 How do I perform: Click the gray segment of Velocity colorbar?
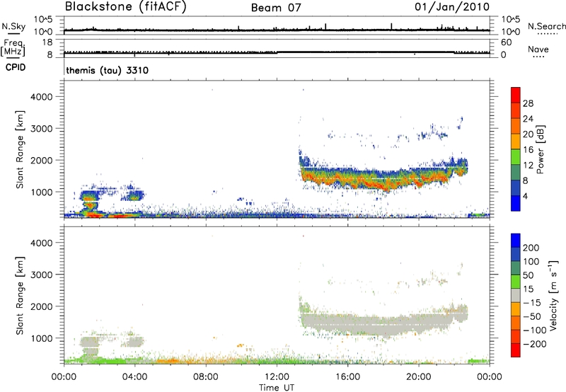point(516,295)
